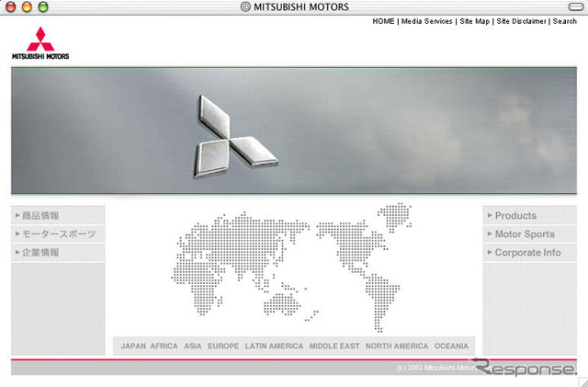Click the yellow minimize window button
The width and height of the screenshot is (588, 387).
(x=27, y=6)
